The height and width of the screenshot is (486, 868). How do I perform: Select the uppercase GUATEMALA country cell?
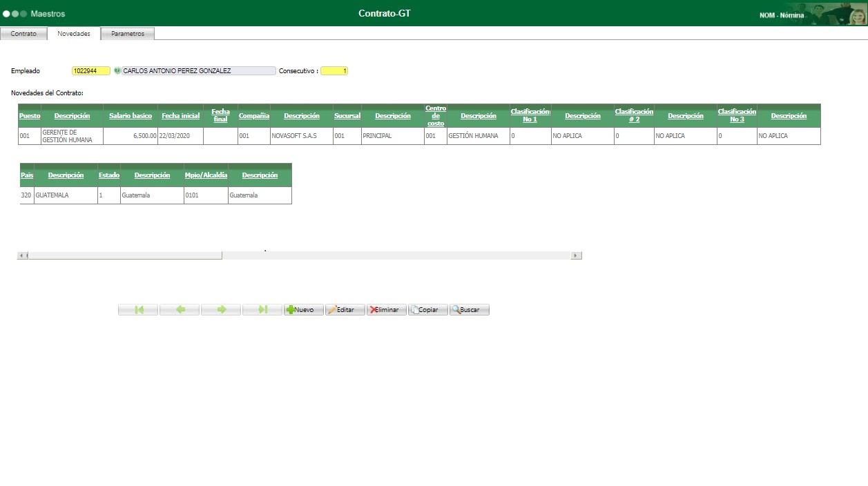click(x=66, y=195)
